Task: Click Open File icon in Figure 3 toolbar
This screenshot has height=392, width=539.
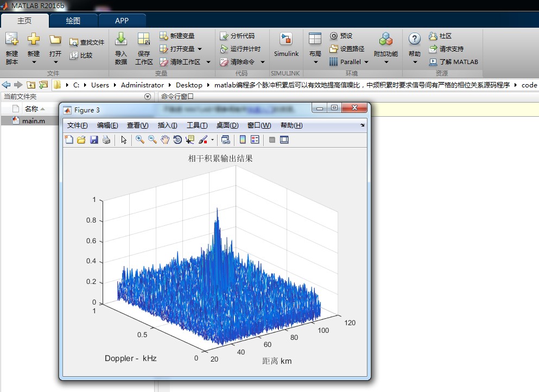Action: coord(81,140)
